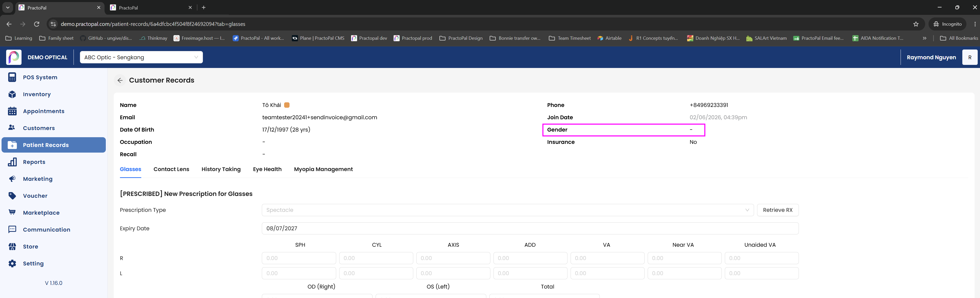Screen dimensions: 980x298
Task: Select the Marketplace cart icon
Action: 12,212
